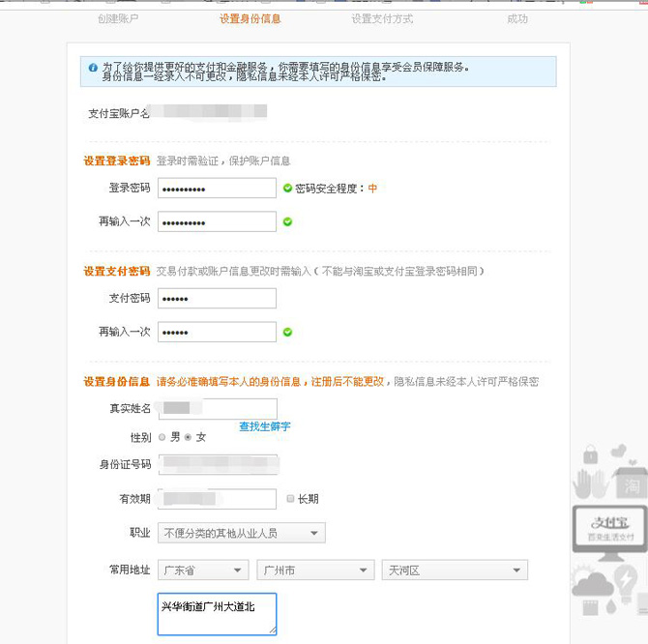Open the 查找生僻字 link
This screenshot has height=644, width=648.
(x=265, y=426)
